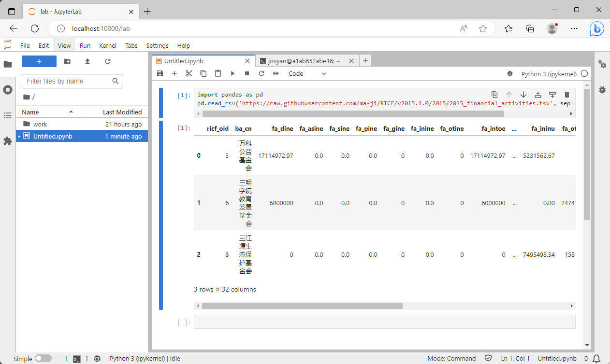Run the selected notebook cell
Image resolution: width=610 pixels, height=364 pixels.
[232, 73]
